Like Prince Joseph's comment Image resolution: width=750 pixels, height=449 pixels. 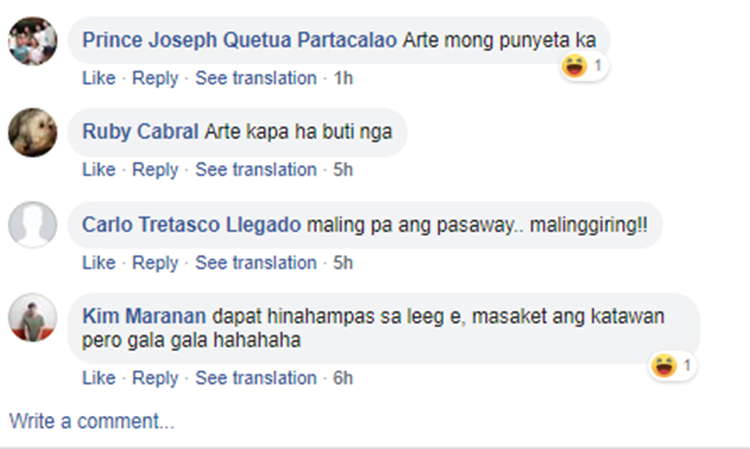point(99,78)
